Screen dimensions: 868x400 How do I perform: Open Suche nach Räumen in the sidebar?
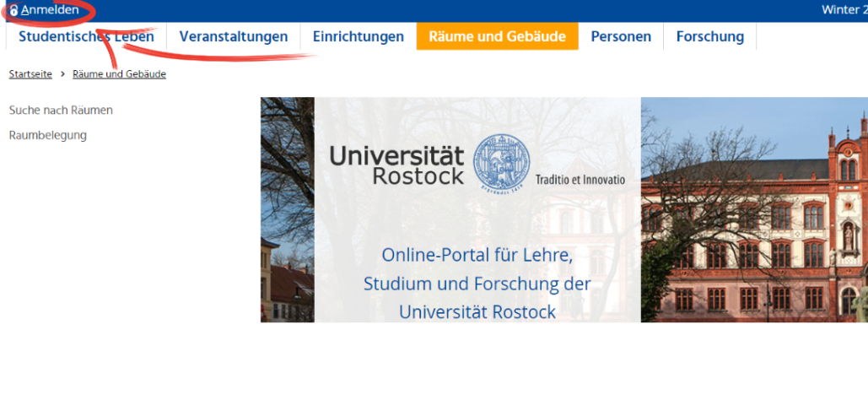(x=61, y=111)
